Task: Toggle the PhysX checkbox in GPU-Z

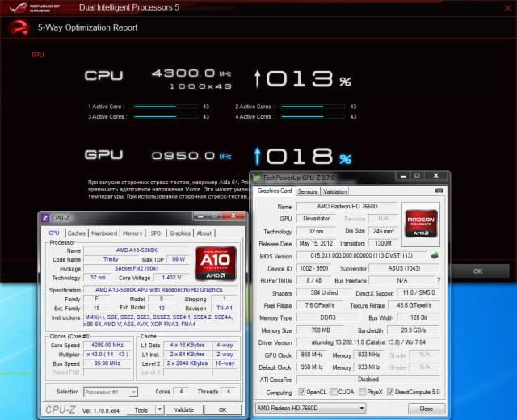Action: 362,392
